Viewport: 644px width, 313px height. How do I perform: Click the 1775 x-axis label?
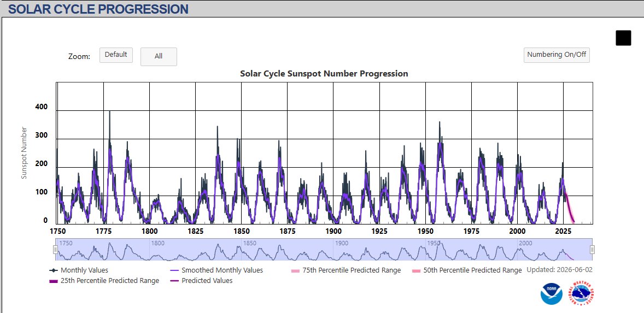tap(103, 231)
